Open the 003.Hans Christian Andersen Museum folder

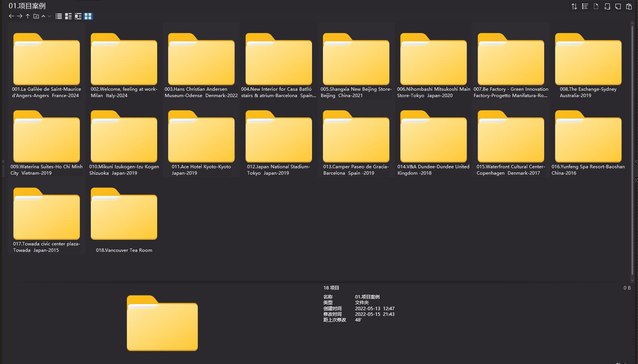(x=201, y=59)
